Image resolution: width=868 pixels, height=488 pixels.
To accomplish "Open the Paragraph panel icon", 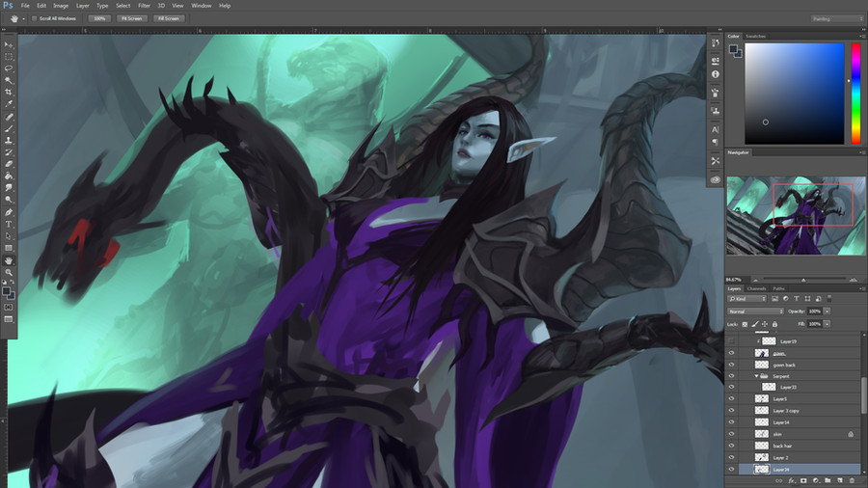I will point(716,142).
